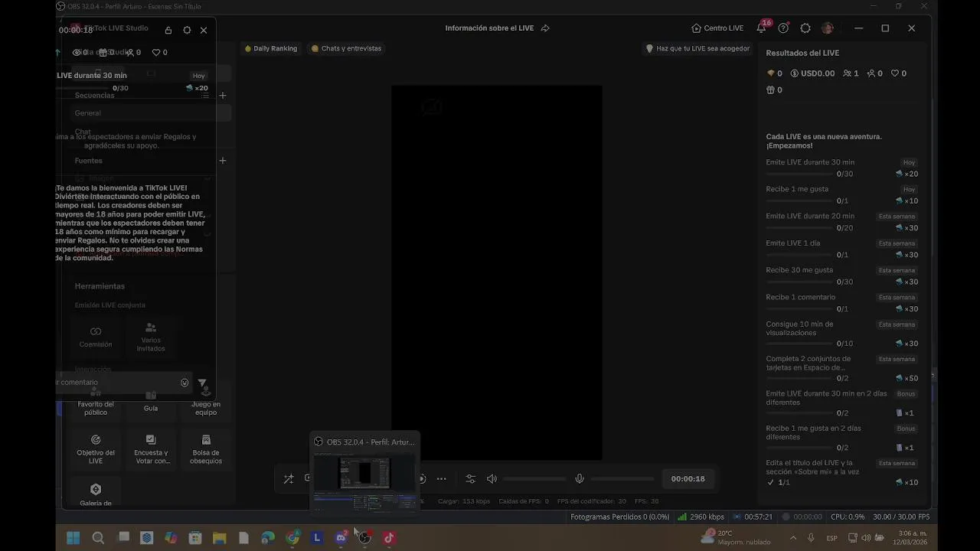Image resolution: width=980 pixels, height=551 pixels.
Task: Open Windows taskbar search
Action: tap(98, 538)
